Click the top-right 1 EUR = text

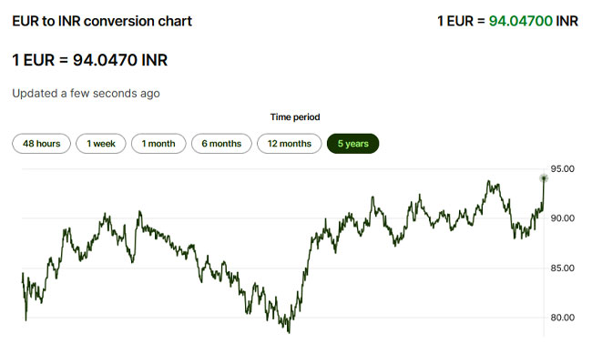[462, 21]
